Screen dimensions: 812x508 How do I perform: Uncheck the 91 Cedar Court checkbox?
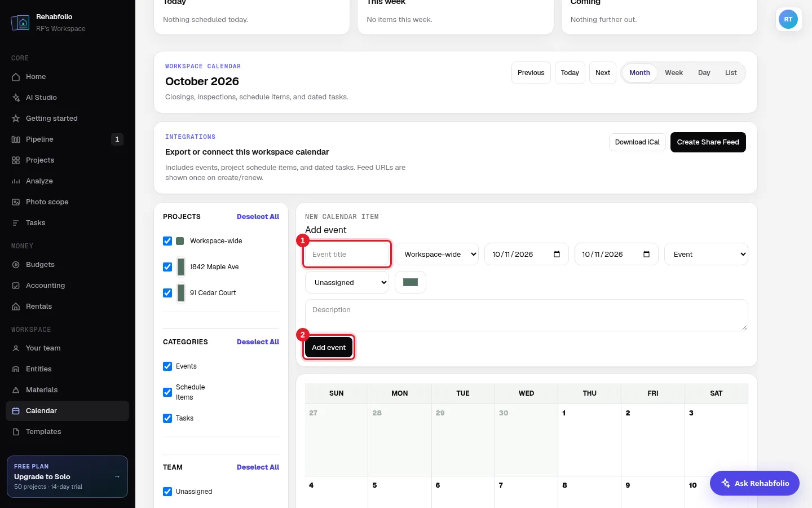[x=167, y=293]
